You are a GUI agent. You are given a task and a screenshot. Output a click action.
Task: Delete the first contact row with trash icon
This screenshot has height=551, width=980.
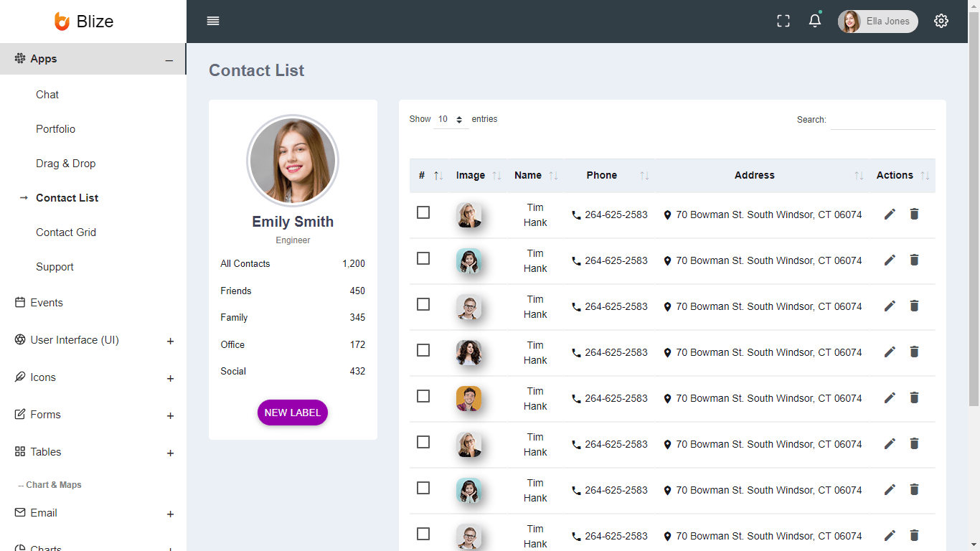coord(914,214)
